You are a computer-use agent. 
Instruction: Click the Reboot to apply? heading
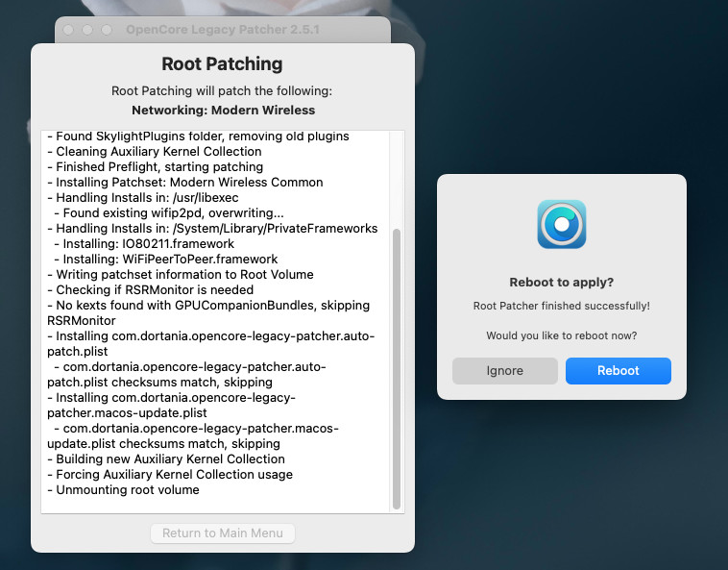point(561,282)
